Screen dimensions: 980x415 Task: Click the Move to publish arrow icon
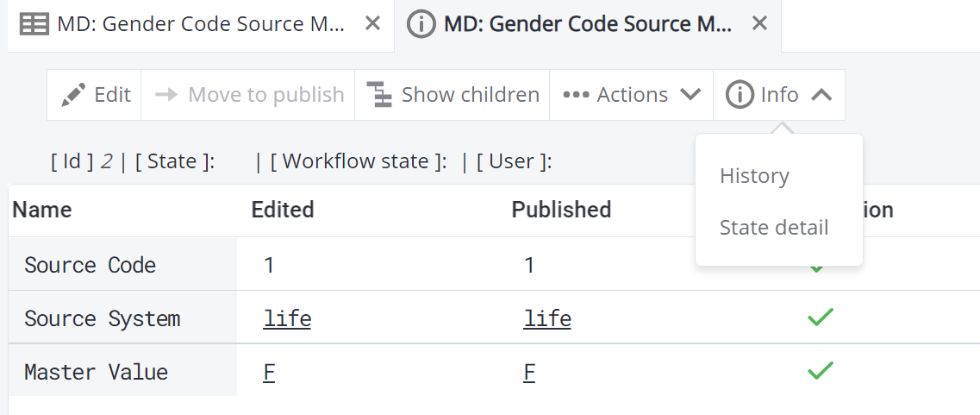[166, 95]
